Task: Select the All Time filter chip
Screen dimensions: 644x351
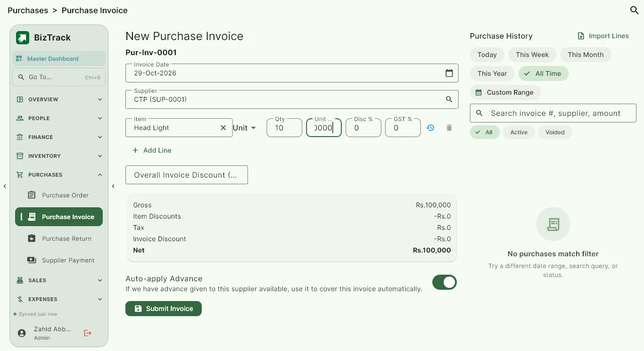Action: pos(543,73)
